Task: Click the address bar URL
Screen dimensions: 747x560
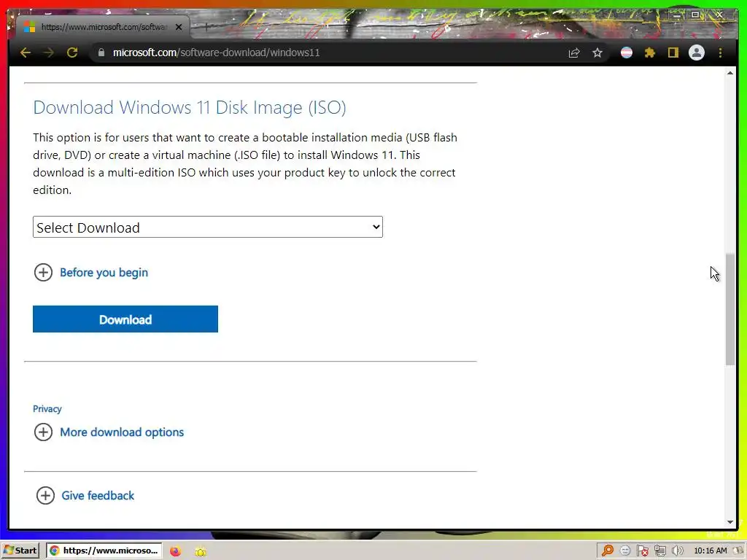Action: (x=216, y=52)
